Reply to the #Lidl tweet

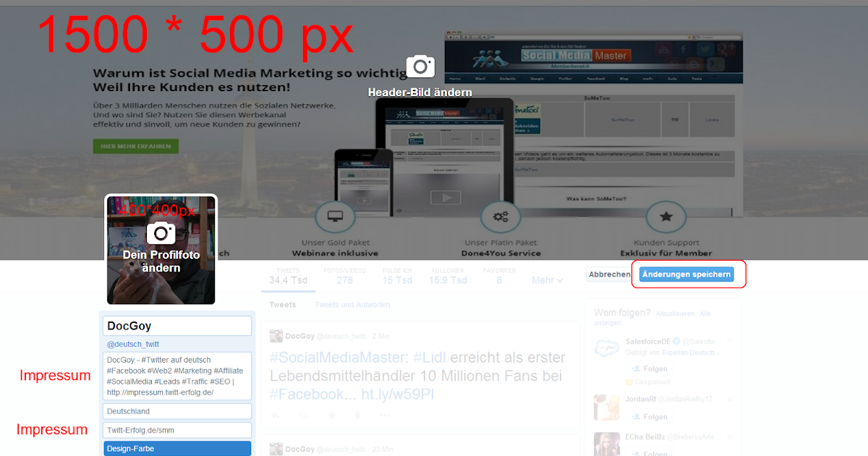coord(275,415)
